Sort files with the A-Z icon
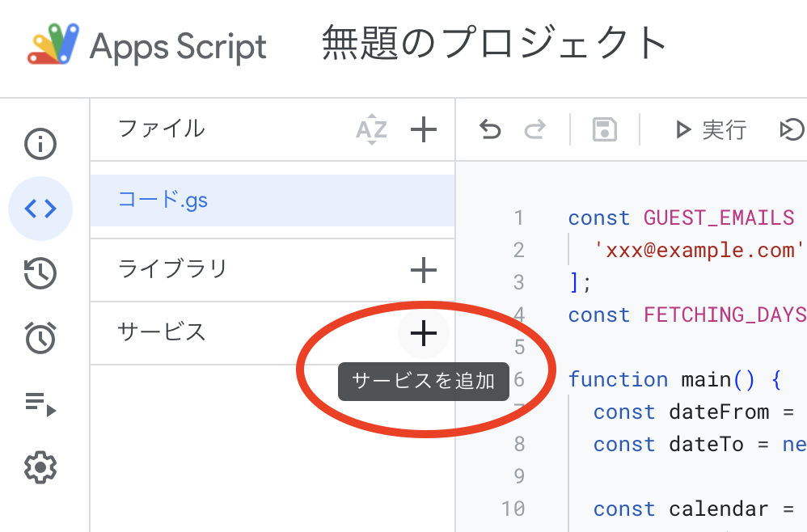The height and width of the screenshot is (532, 807). 370,129
